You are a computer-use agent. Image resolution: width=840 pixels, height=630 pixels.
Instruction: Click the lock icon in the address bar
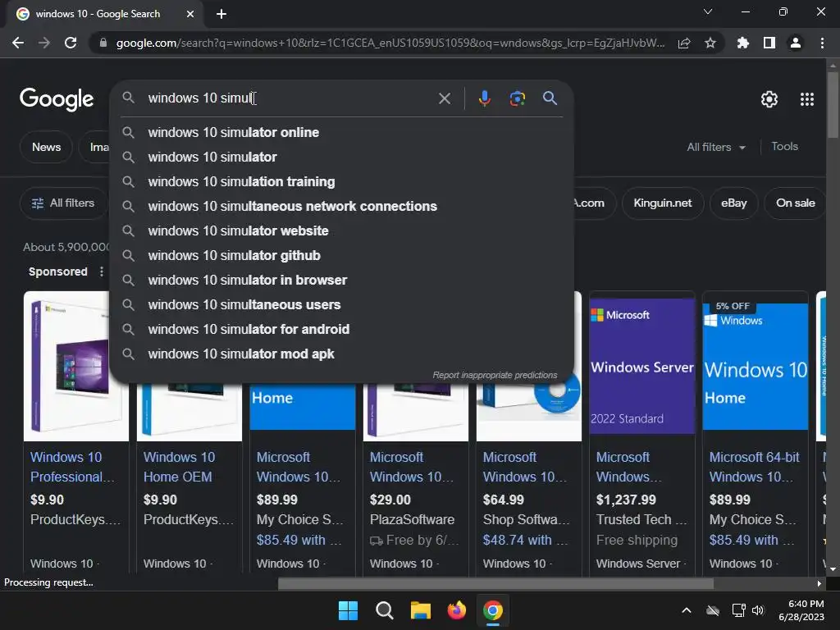(103, 43)
